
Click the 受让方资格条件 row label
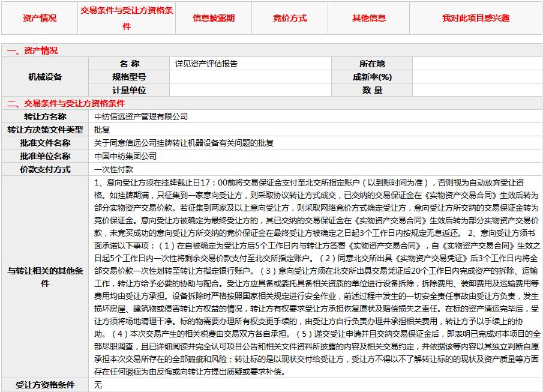click(45, 385)
